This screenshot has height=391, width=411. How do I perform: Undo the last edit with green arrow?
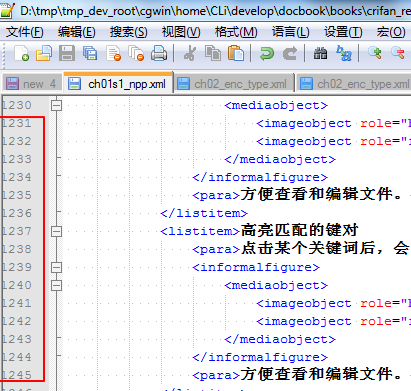tap(267, 53)
